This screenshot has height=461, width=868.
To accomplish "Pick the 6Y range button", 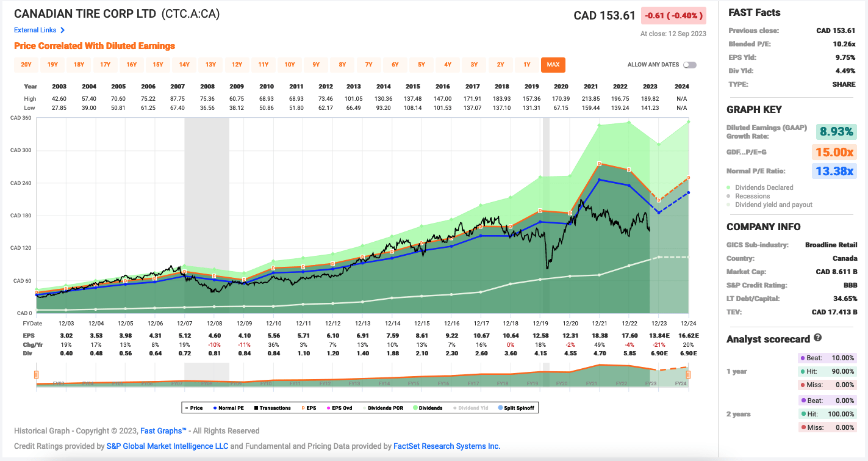I will click(x=395, y=65).
